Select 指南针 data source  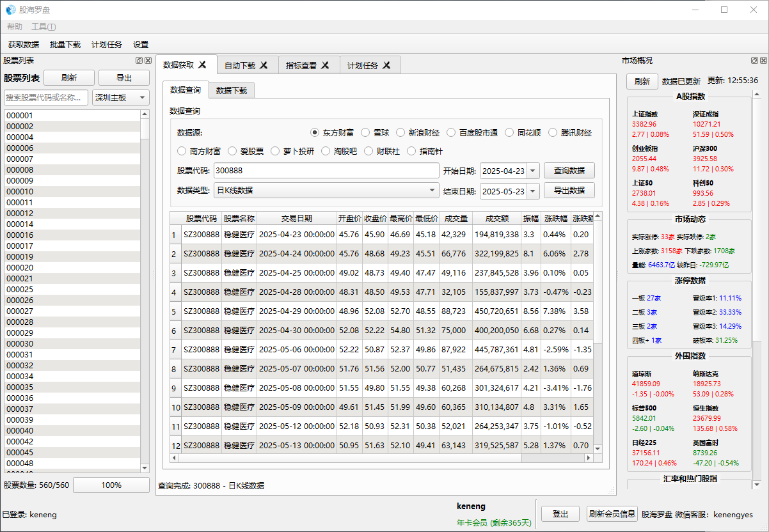click(425, 152)
